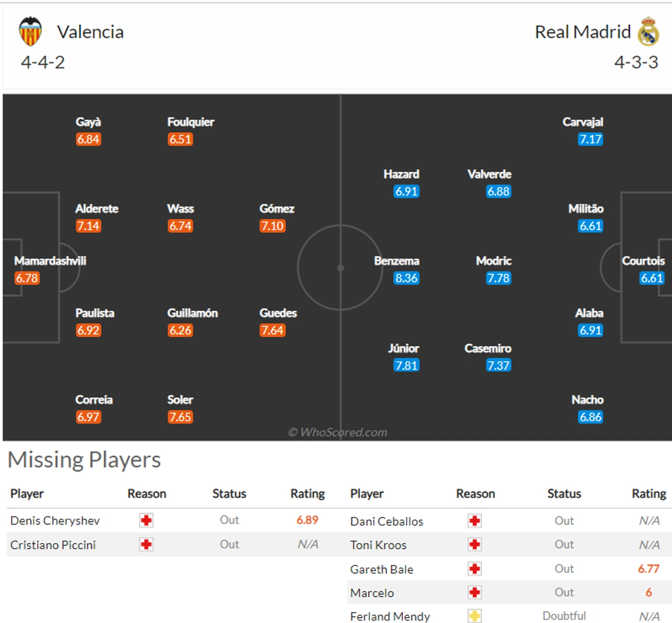Click Marcelo's red injury cross icon
This screenshot has height=623, width=672.
(x=475, y=593)
